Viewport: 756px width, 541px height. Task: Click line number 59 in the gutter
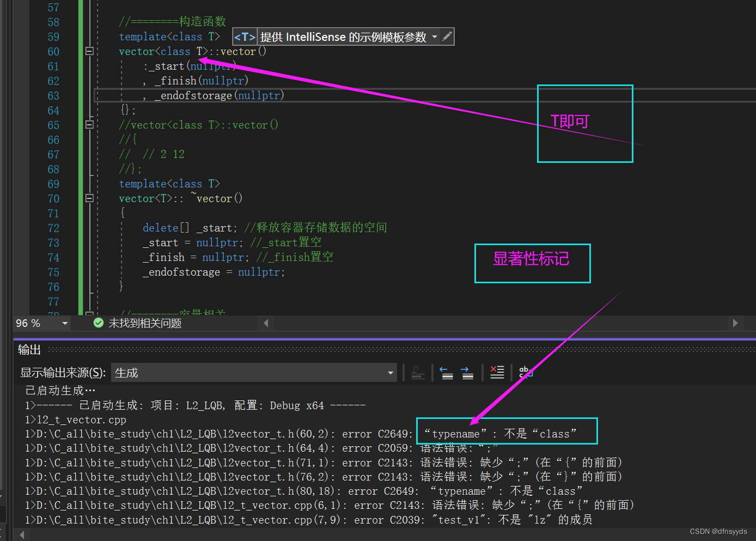[x=53, y=37]
